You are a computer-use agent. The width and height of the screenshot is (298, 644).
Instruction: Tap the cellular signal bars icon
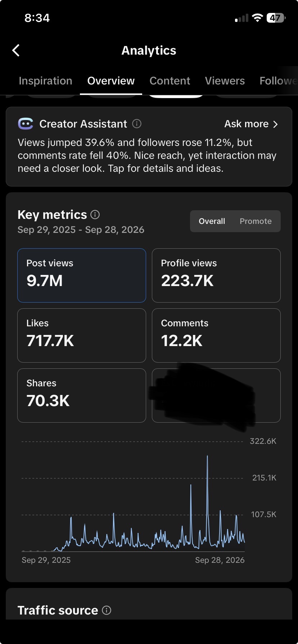tap(241, 18)
